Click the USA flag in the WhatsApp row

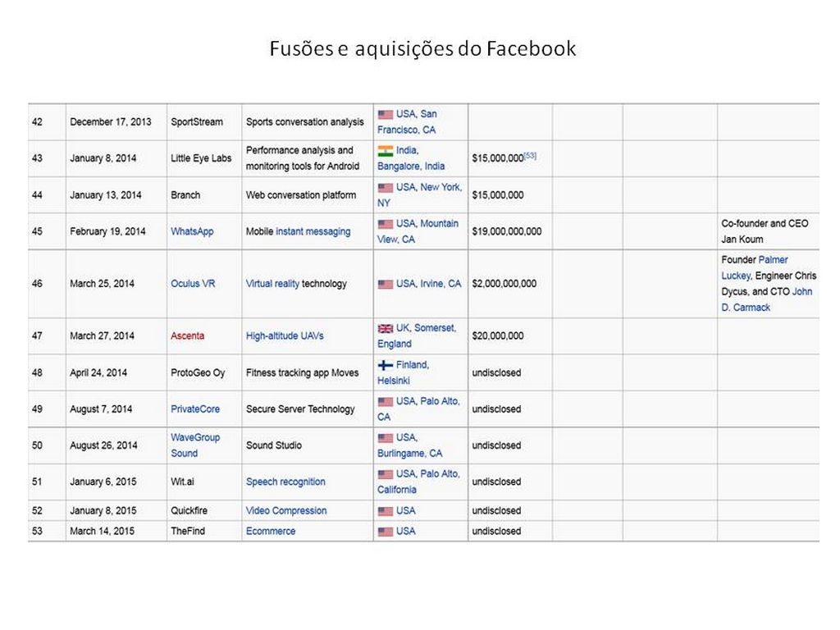[386, 224]
